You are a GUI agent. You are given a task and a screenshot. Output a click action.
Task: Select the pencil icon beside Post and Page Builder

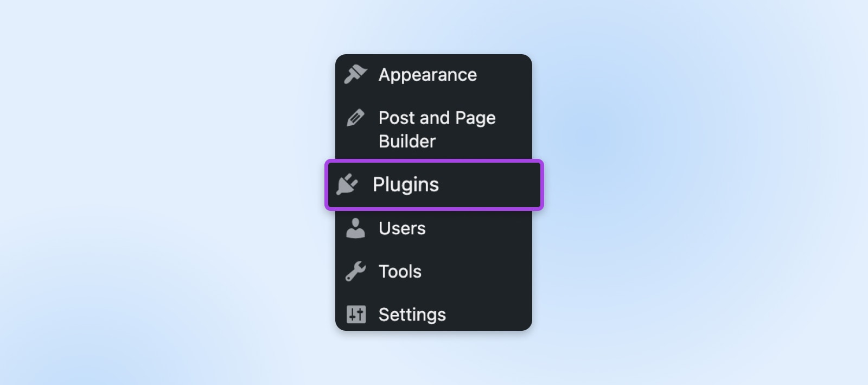click(x=356, y=116)
